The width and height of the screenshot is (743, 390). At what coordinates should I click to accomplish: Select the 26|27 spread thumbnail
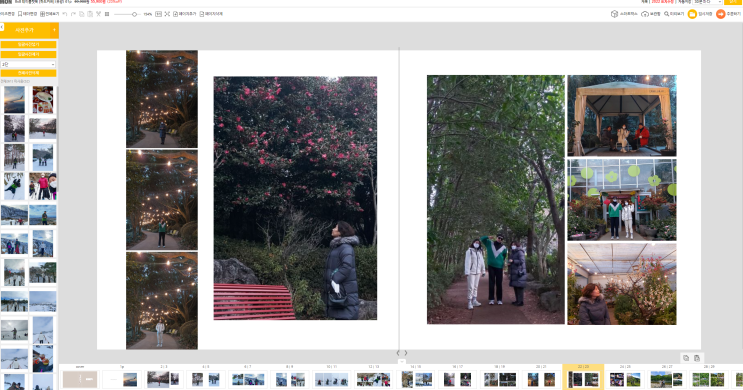(x=667, y=379)
